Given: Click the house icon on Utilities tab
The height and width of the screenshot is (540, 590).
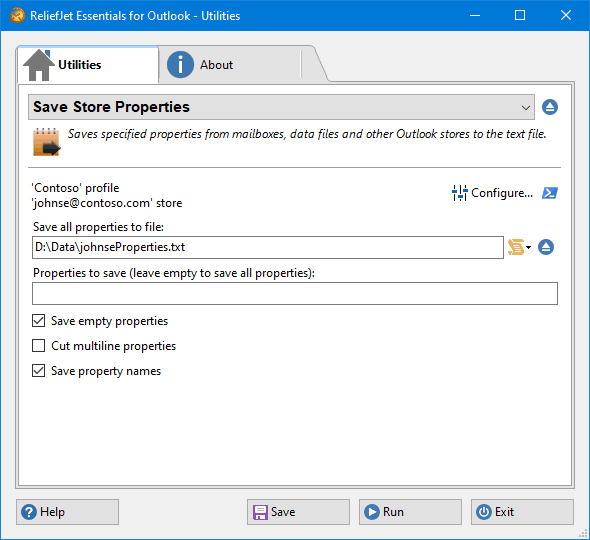Looking at the screenshot, I should 39,65.
